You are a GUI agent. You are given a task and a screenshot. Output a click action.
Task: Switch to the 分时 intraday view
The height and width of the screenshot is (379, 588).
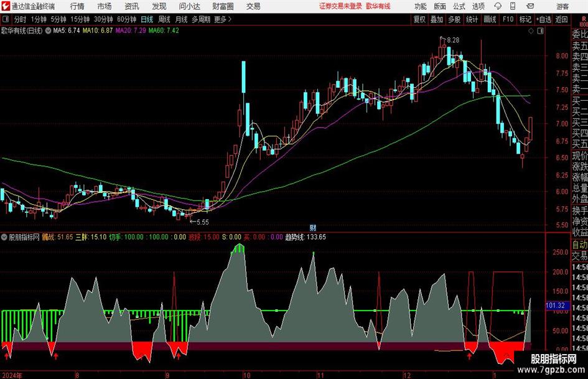coord(21,19)
